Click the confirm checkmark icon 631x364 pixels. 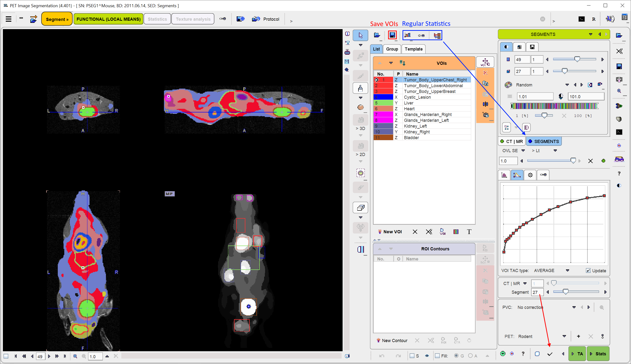(x=549, y=354)
